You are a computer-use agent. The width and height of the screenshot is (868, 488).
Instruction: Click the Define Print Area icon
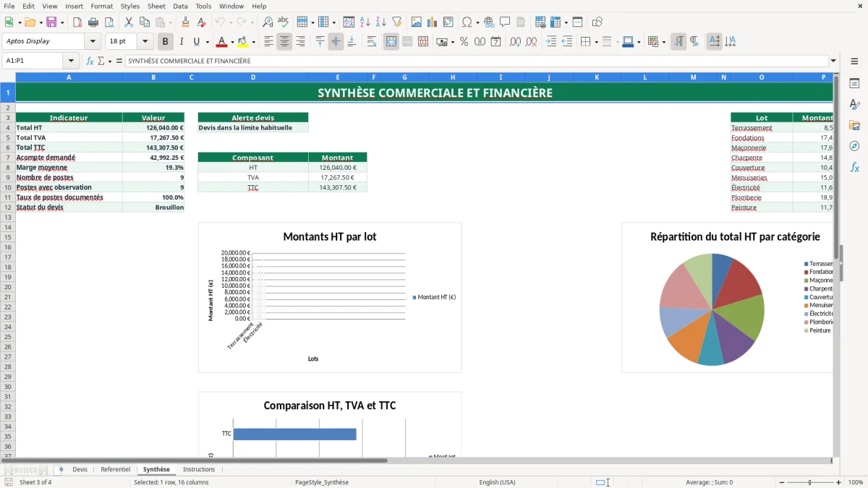pos(540,22)
